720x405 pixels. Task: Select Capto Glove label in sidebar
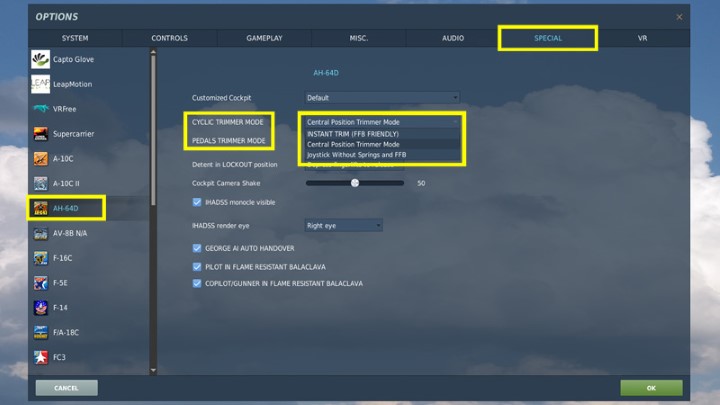click(x=73, y=59)
